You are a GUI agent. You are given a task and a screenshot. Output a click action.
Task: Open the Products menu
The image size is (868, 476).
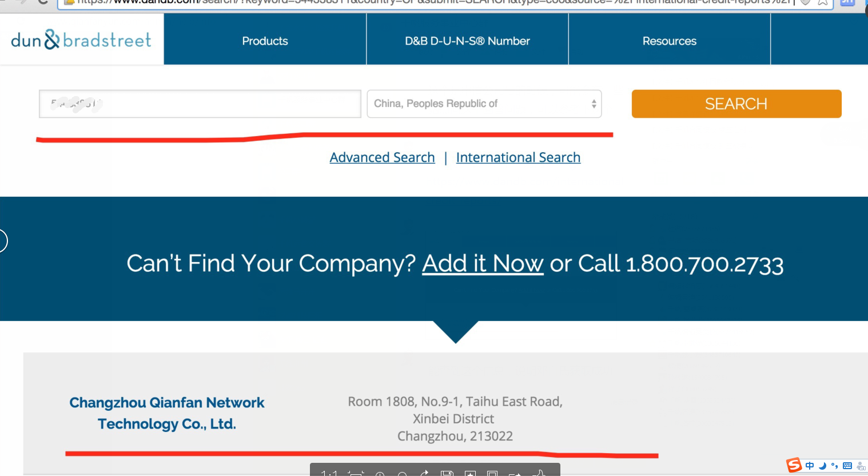pos(265,41)
